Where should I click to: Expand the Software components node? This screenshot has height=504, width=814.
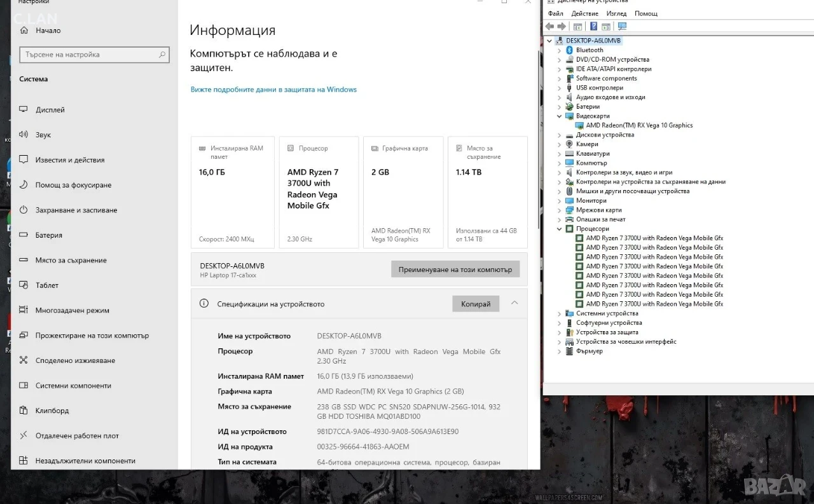pyautogui.click(x=560, y=78)
